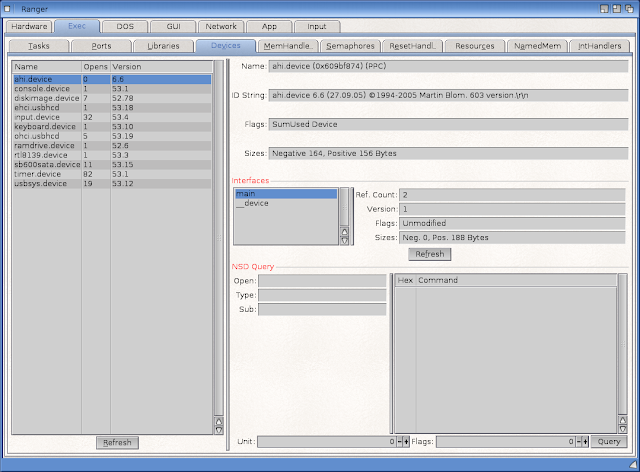Decrease the Flags value with minus button
The image size is (640, 472).
tap(577, 441)
